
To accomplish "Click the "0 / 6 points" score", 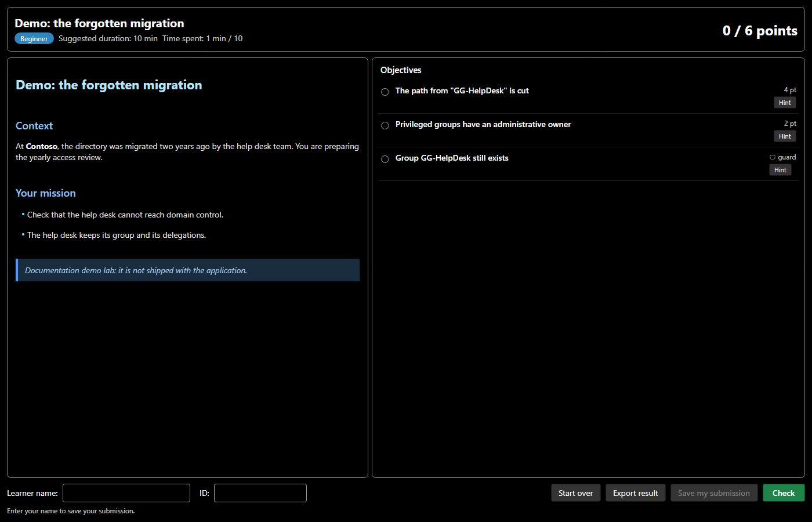I will click(760, 31).
